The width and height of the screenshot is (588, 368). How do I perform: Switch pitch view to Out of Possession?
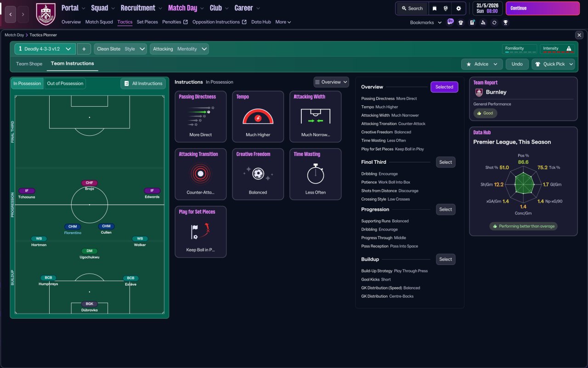click(65, 83)
